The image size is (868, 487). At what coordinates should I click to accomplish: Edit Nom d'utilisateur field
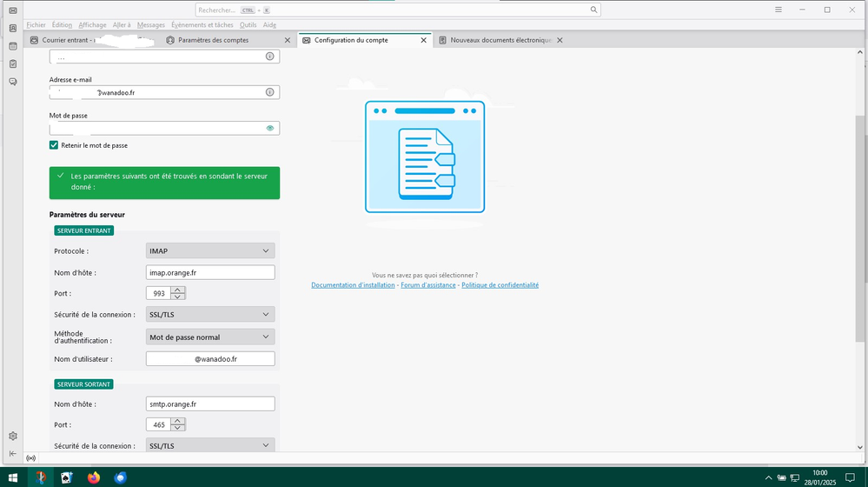(210, 359)
